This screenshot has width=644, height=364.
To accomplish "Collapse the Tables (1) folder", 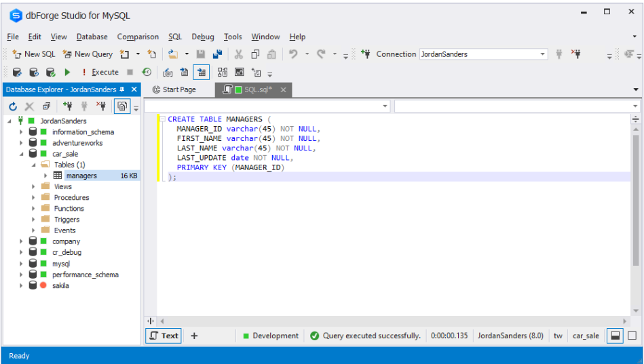I will tap(34, 165).
